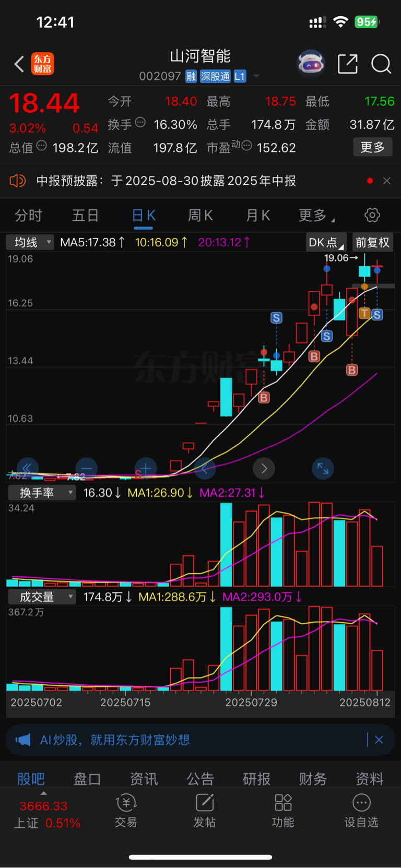The height and width of the screenshot is (868, 401).
Task: Move the chart left one step
Action: click(205, 468)
